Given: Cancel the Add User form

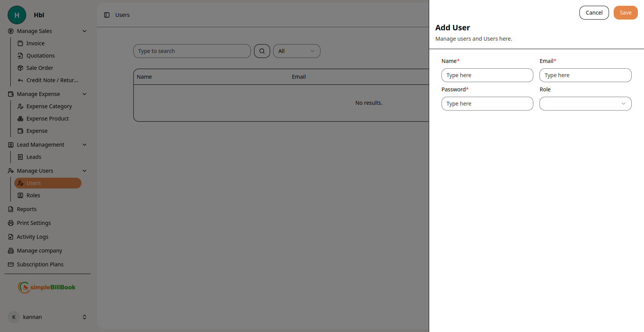Looking at the screenshot, I should click(x=594, y=13).
